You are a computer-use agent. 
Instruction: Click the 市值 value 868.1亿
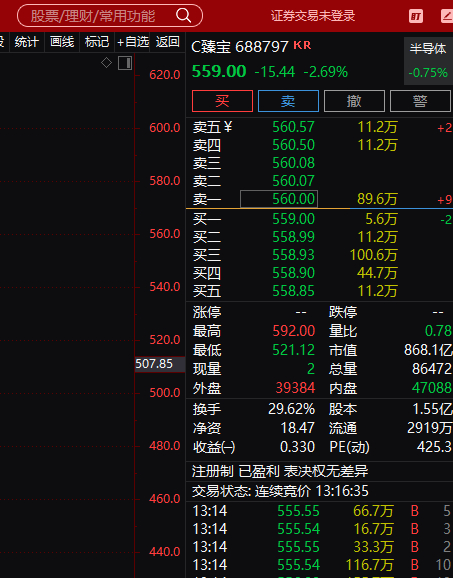point(428,350)
